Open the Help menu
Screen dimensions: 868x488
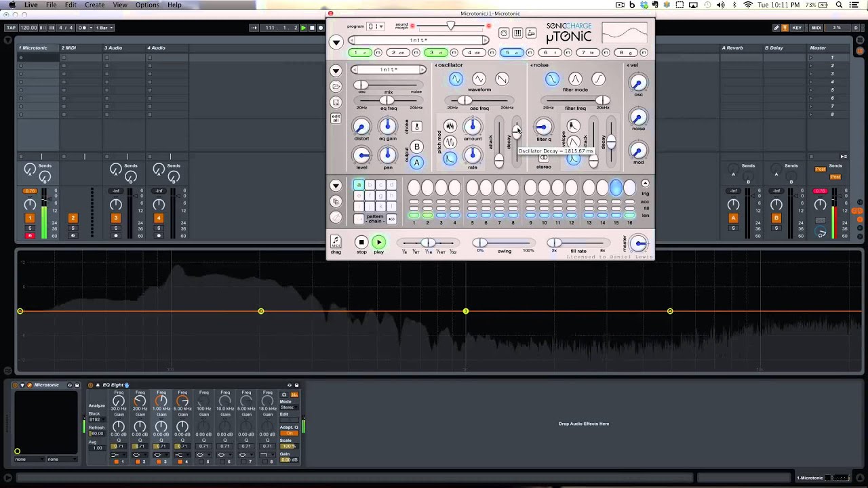(x=174, y=5)
